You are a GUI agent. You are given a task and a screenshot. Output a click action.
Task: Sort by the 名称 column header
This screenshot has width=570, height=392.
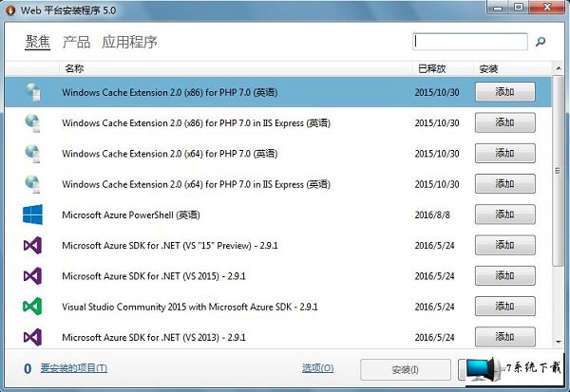tap(236, 68)
